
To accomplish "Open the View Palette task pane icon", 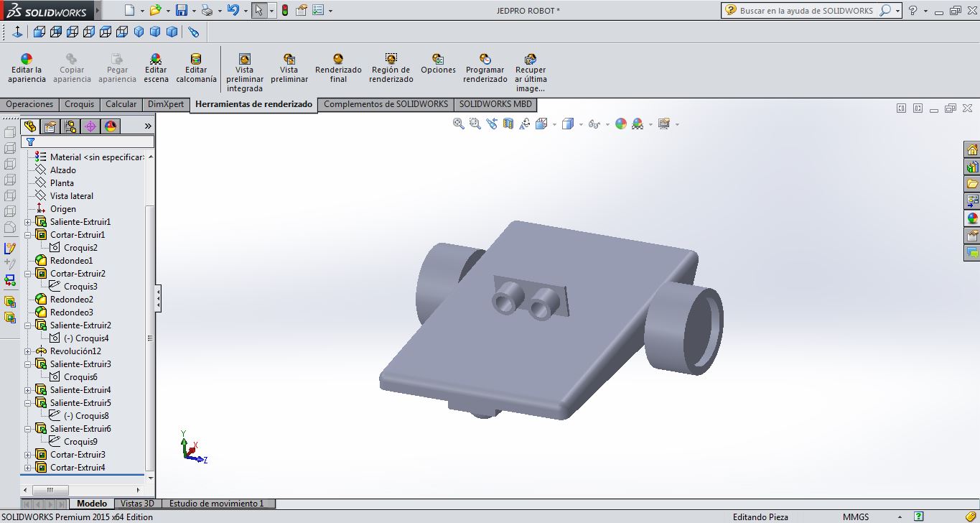I will (x=972, y=201).
